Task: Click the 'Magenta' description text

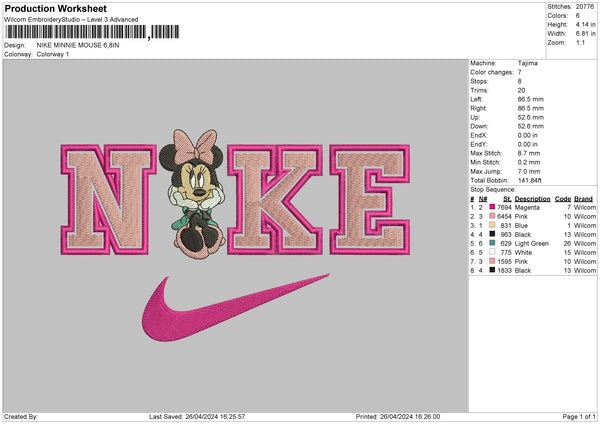Action: [527, 207]
